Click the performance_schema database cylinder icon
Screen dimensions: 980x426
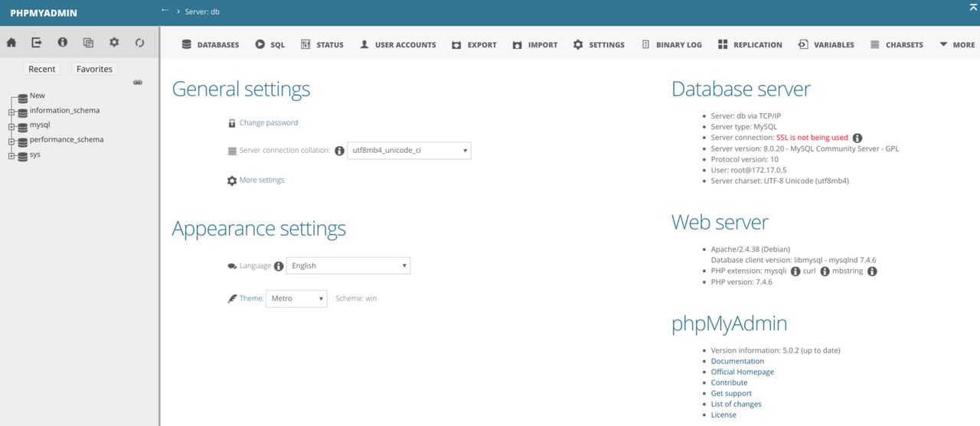23,141
